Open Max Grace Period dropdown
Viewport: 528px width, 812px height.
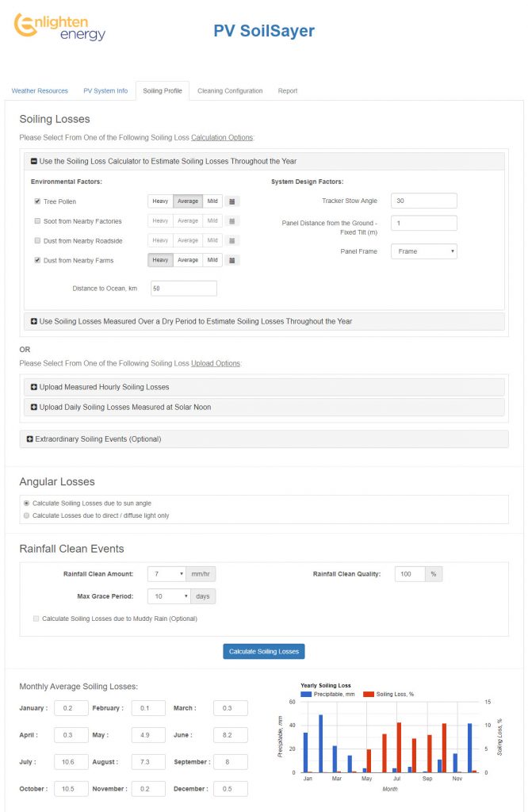point(170,596)
